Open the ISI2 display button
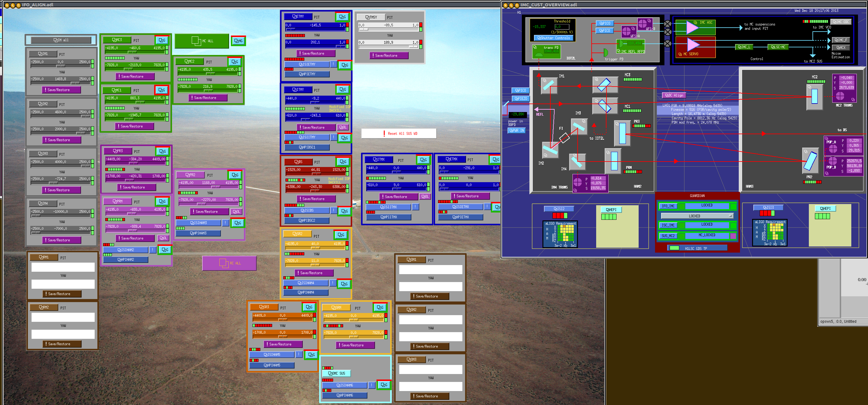Image resolution: width=868 pixels, height=405 pixels. (x=559, y=209)
